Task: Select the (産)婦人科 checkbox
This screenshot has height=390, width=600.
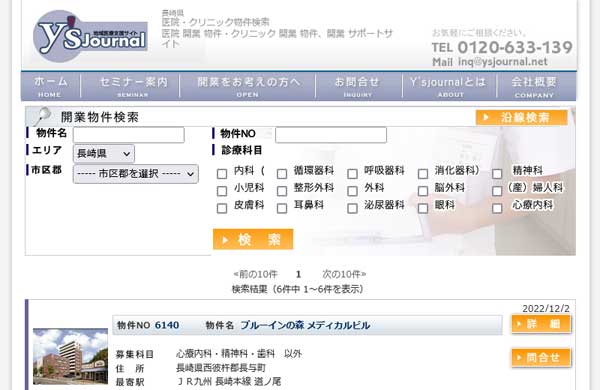Action: pyautogui.click(x=497, y=191)
